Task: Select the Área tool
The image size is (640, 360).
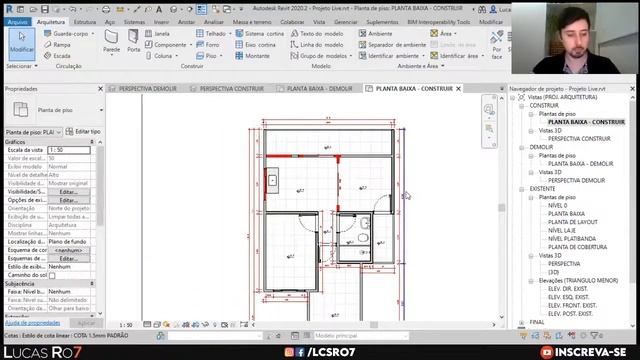Action: click(441, 34)
